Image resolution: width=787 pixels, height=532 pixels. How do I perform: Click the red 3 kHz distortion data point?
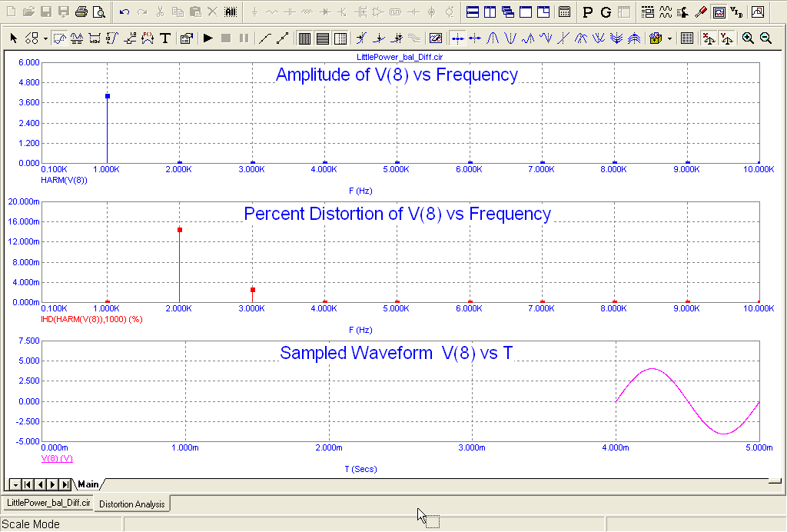[x=252, y=290]
